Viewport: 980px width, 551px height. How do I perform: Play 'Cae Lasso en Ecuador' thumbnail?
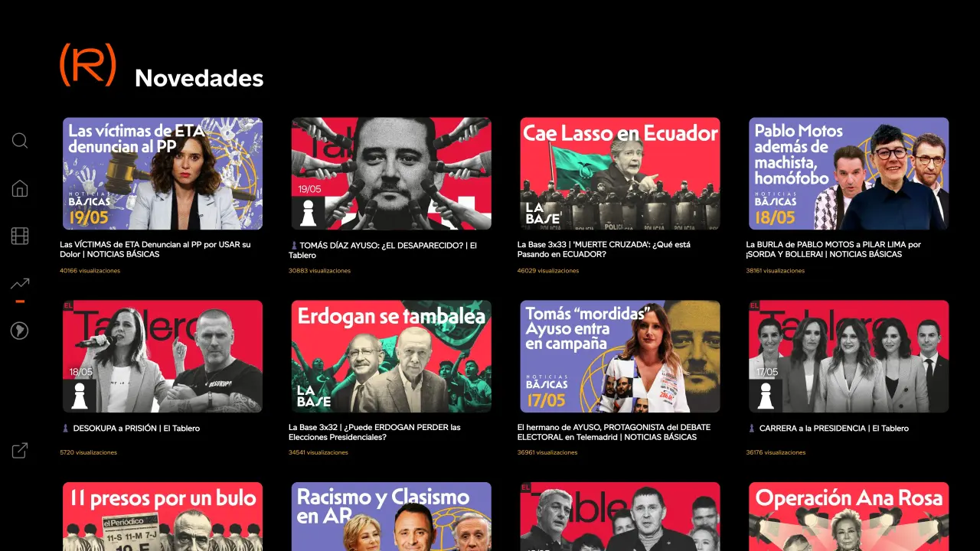click(620, 174)
